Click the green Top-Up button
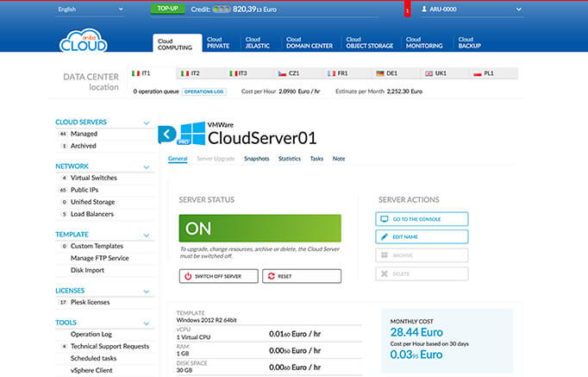588x377 pixels. tap(167, 9)
